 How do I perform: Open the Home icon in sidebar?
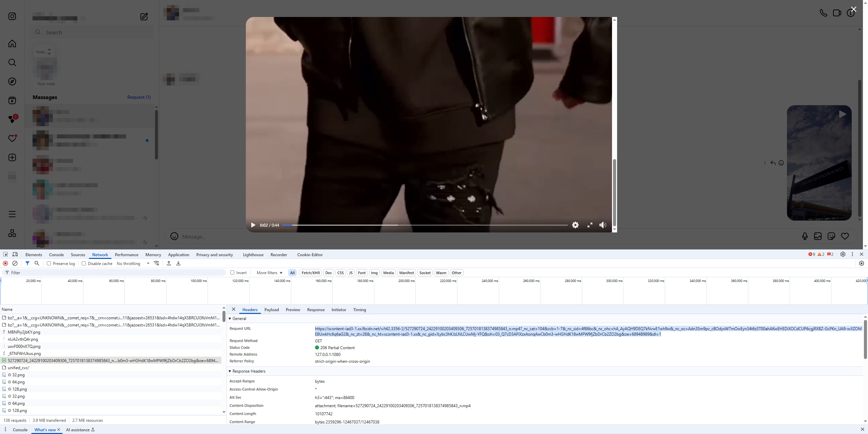12,43
